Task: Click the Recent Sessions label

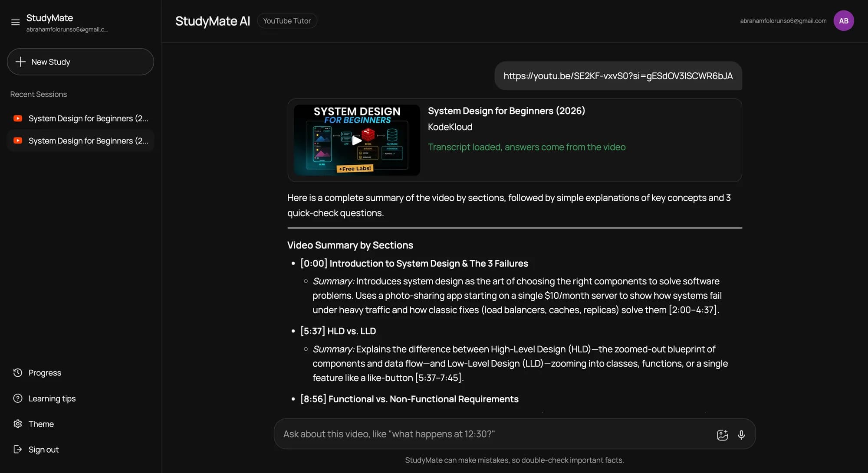Action: [39, 94]
